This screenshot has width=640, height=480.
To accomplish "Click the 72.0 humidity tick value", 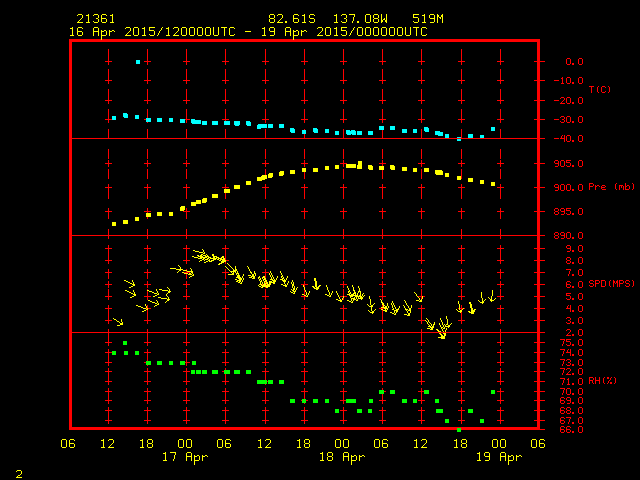I will click(571, 372).
